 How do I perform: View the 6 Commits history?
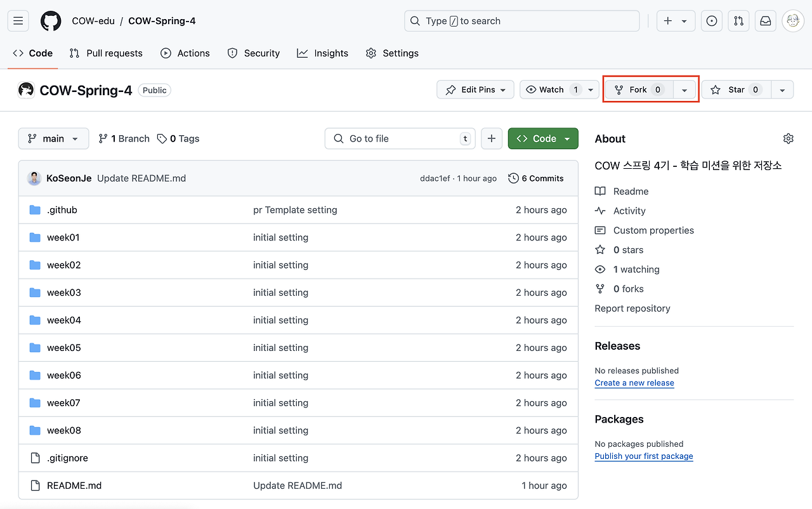pos(536,178)
